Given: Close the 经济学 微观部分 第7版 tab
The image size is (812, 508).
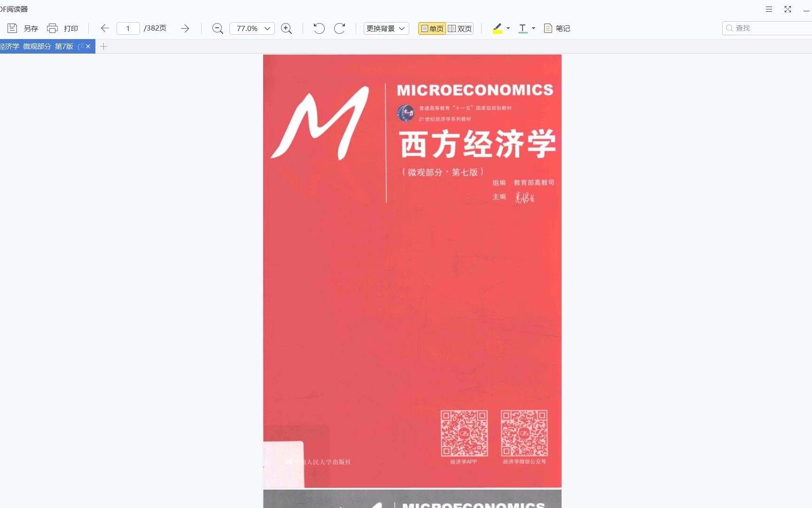Looking at the screenshot, I should click(88, 46).
